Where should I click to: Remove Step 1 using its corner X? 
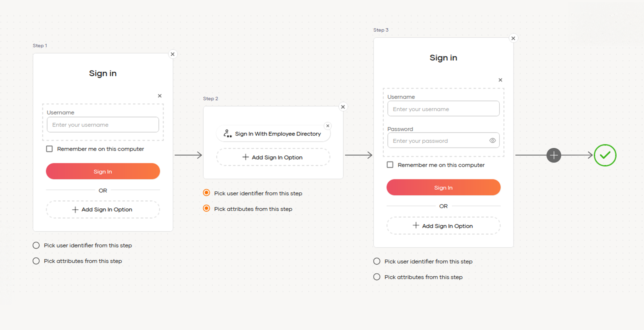(x=173, y=54)
